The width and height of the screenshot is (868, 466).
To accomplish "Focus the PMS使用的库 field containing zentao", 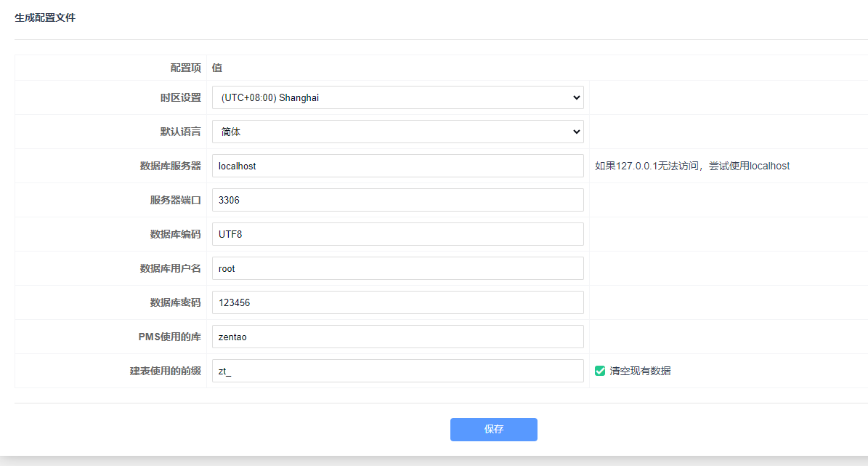I will point(397,337).
